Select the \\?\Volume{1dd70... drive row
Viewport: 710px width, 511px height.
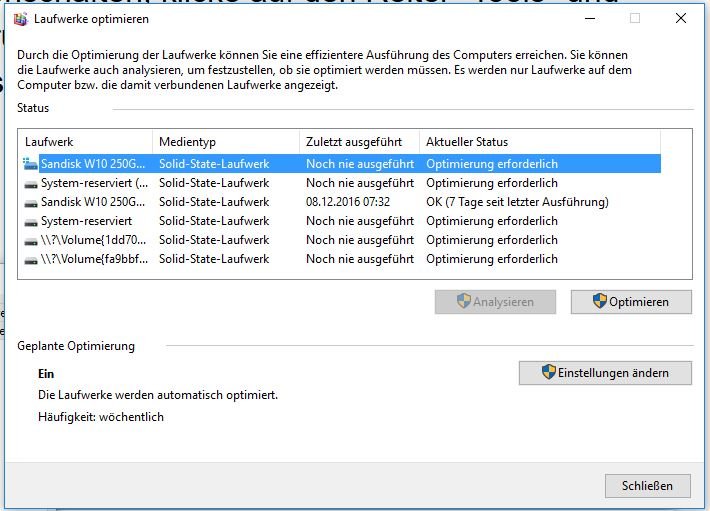point(342,240)
